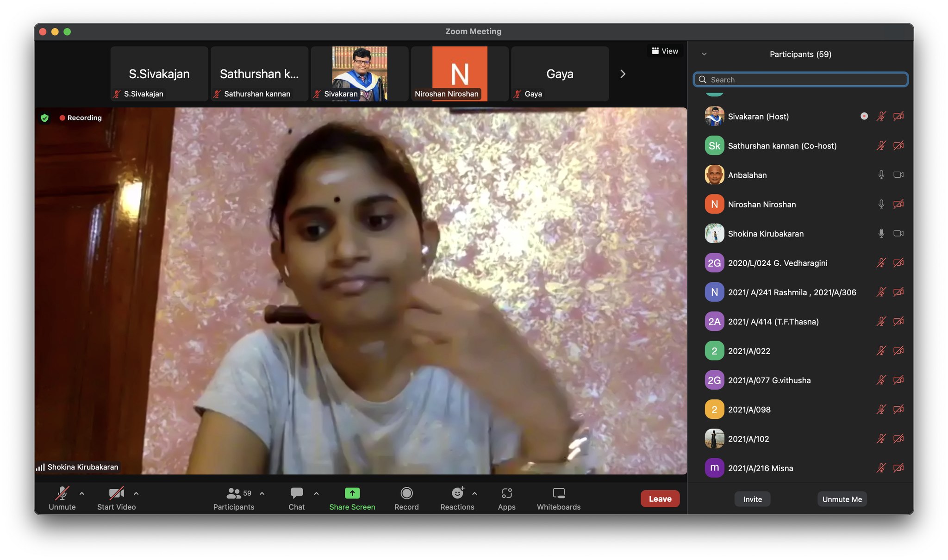The height and width of the screenshot is (560, 948).
Task: Click the Start Video camera icon
Action: click(116, 493)
